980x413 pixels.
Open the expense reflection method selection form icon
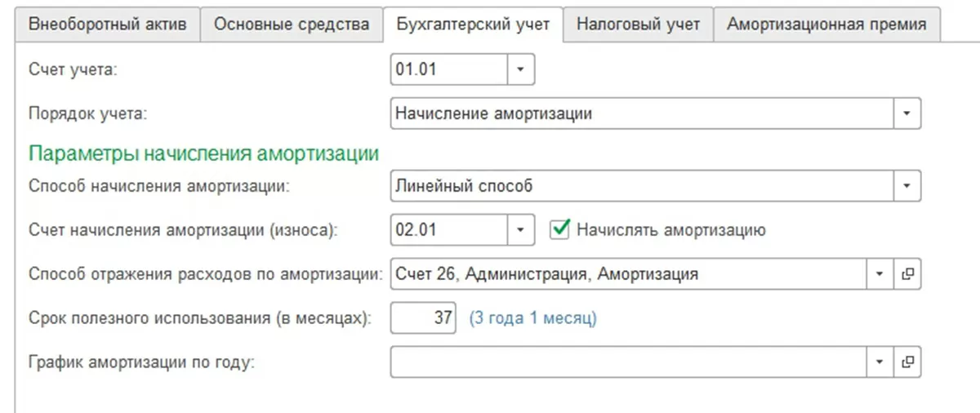pyautogui.click(x=906, y=274)
